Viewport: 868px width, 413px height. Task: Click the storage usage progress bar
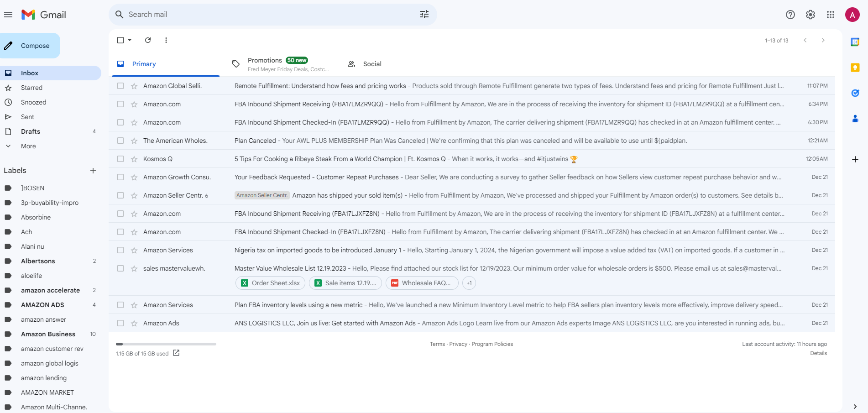coord(166,344)
